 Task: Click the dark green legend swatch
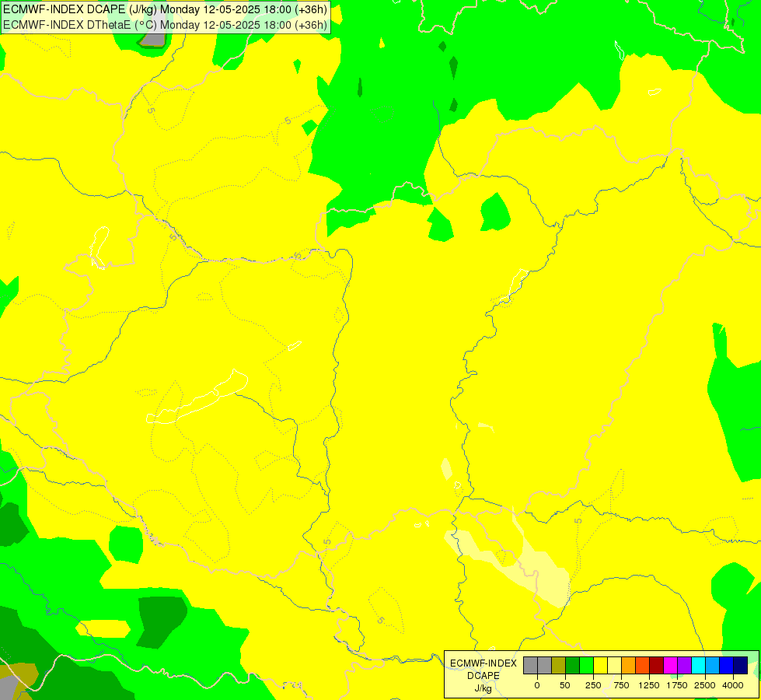pyautogui.click(x=573, y=666)
